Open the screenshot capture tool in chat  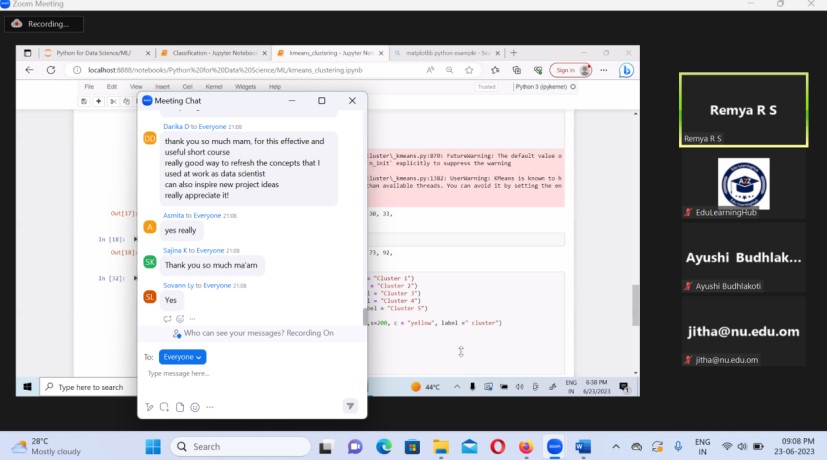[x=164, y=407]
